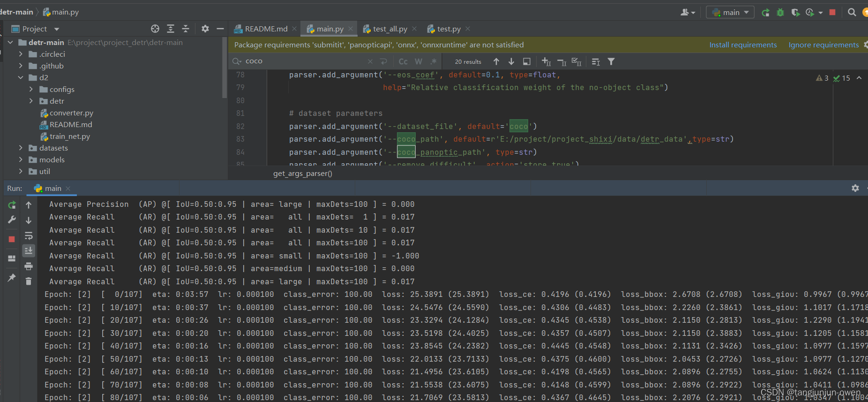Toggle Words (W) option in search bar
Screen dimensions: 868x402
(x=419, y=61)
